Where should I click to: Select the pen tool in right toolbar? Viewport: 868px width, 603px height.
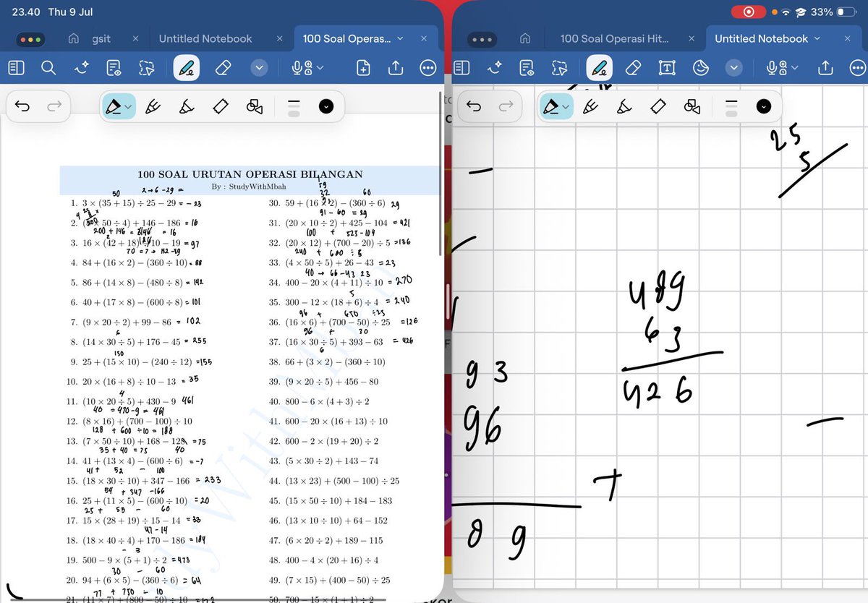600,68
